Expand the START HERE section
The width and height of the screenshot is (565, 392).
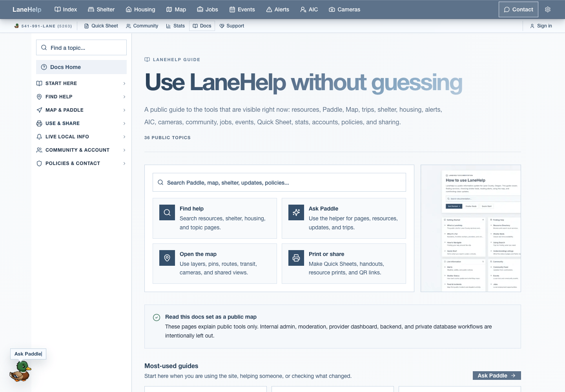[81, 83]
